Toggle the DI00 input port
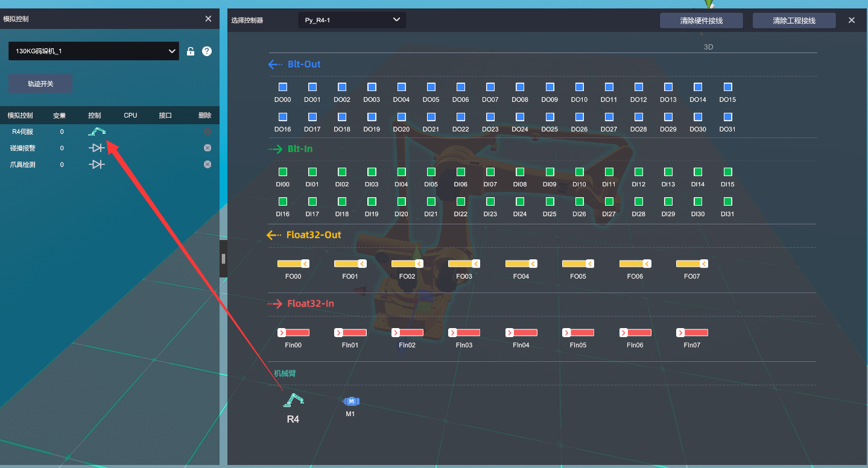 283,172
